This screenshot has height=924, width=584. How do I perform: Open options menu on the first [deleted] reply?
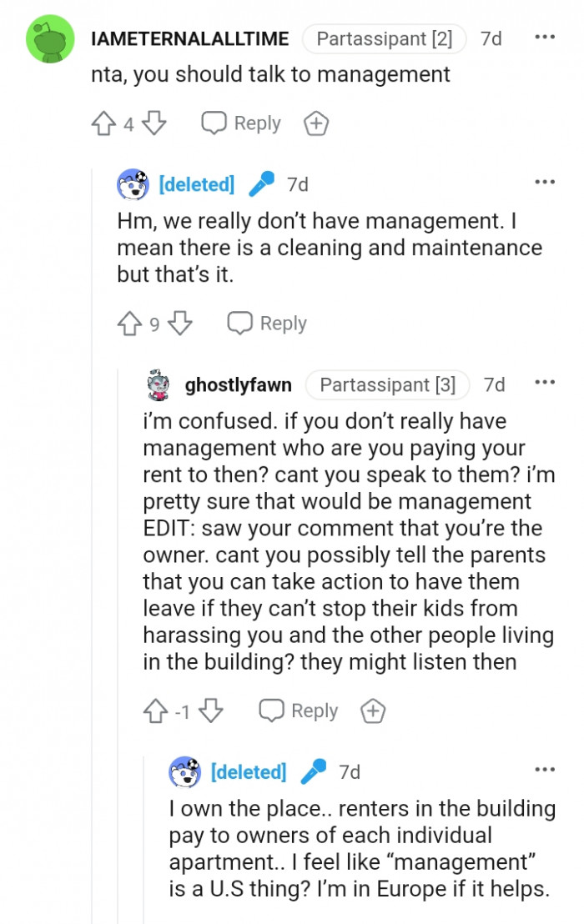(544, 181)
